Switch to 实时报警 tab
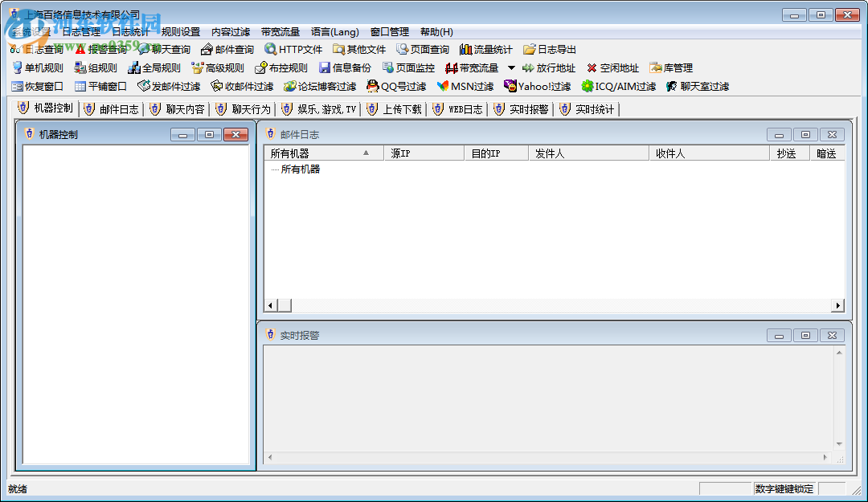 point(522,109)
